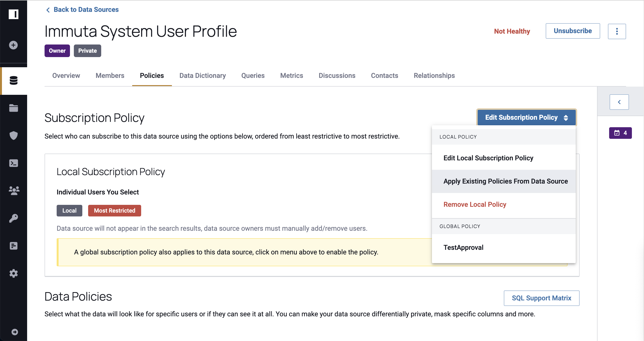
Task: Open the three-dot more actions menu
Action: pyautogui.click(x=617, y=31)
